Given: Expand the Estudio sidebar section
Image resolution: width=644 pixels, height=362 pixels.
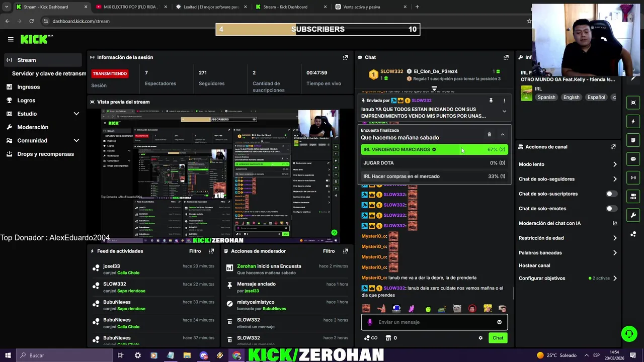Looking at the screenshot, I should click(76, 114).
